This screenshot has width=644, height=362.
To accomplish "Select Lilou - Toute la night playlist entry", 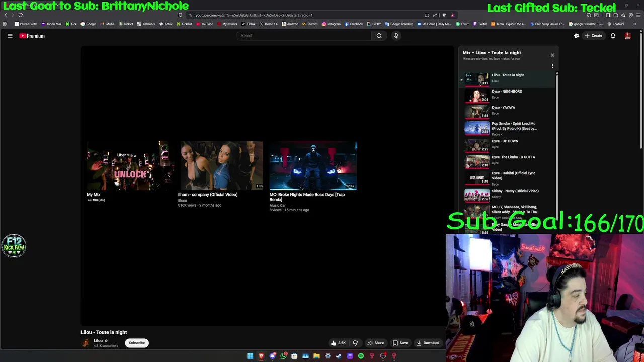I will (x=508, y=78).
